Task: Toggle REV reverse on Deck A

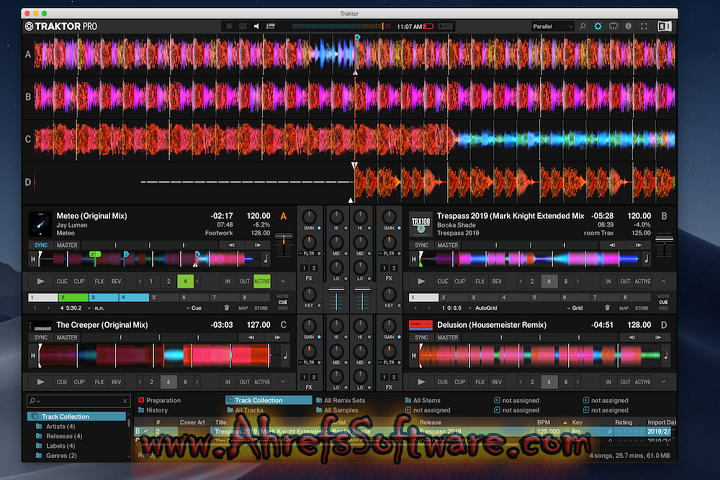Action: click(116, 281)
